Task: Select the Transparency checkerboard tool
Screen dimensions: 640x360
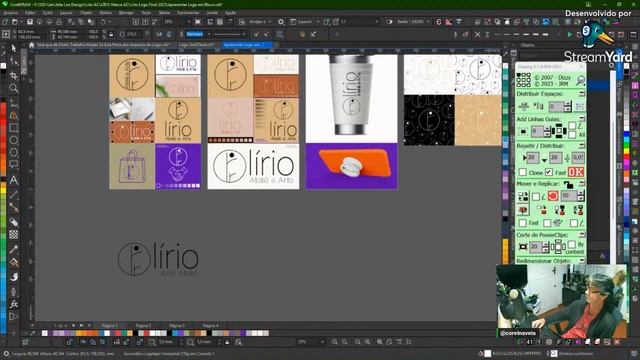Action: pyautogui.click(x=13, y=235)
